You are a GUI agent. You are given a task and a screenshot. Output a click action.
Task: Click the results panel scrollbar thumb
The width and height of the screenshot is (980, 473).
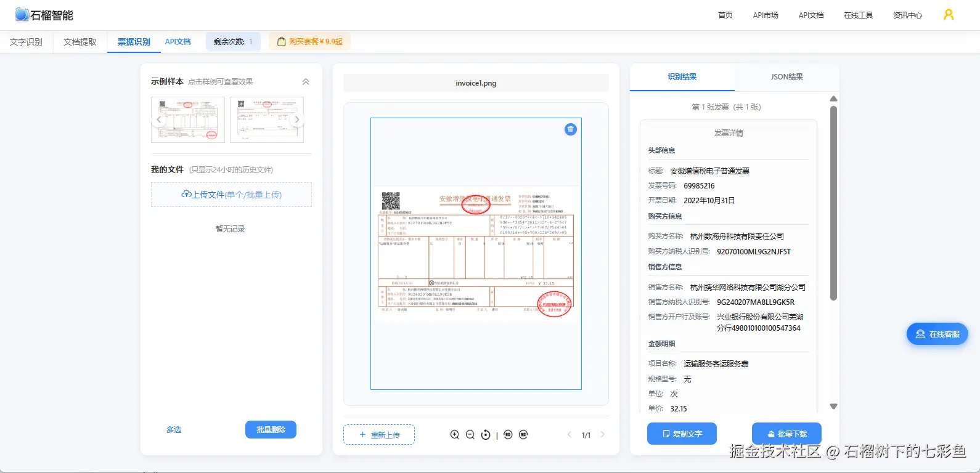(833, 203)
